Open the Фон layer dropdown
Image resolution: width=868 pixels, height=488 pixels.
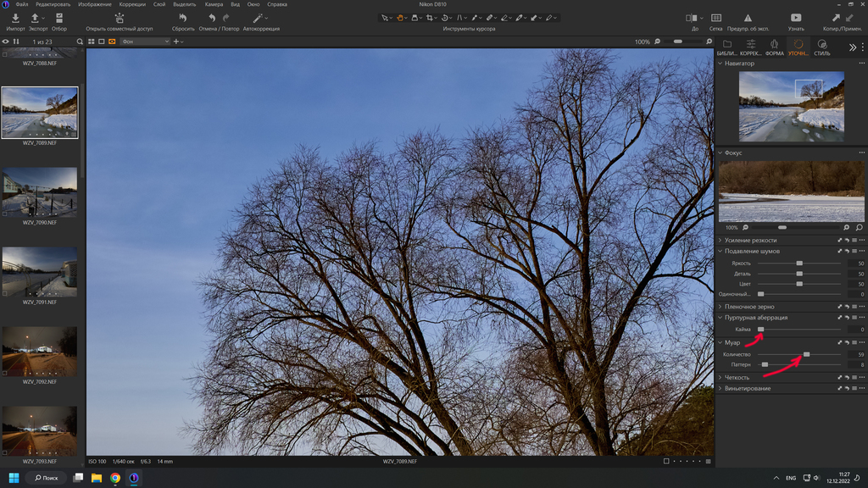[146, 42]
